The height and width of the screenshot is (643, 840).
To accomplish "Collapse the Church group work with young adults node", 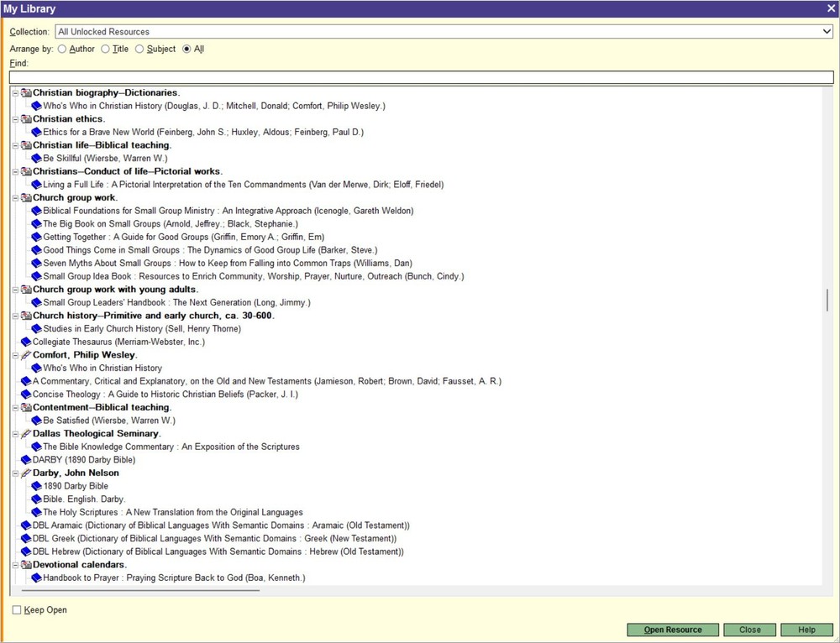I will [x=15, y=290].
